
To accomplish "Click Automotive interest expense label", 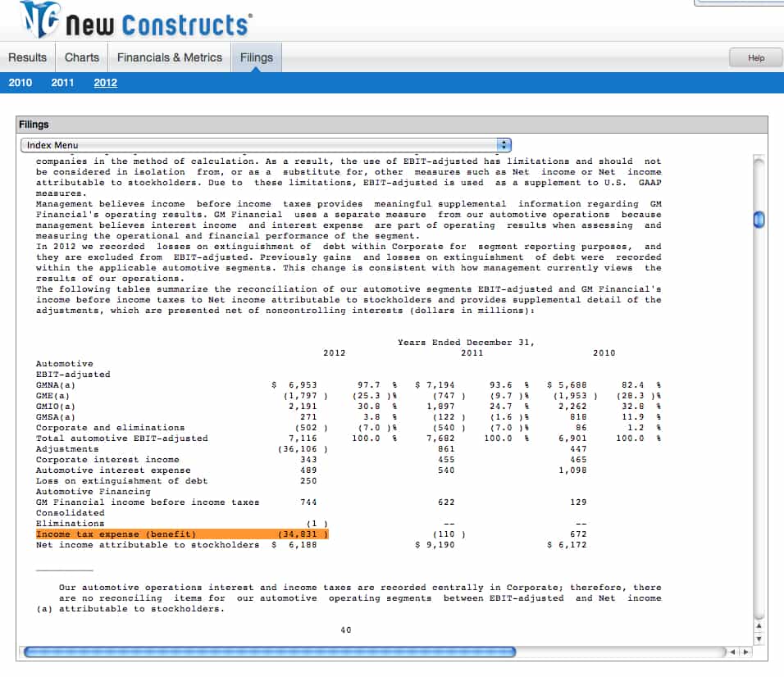I will pos(113,470).
